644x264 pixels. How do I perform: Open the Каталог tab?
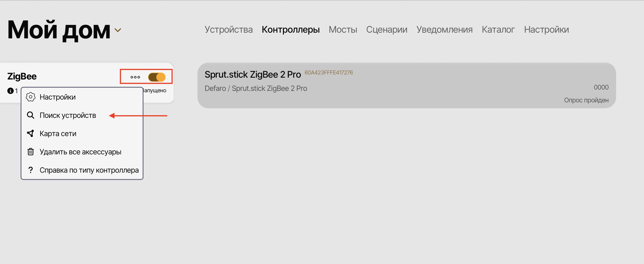tap(498, 30)
